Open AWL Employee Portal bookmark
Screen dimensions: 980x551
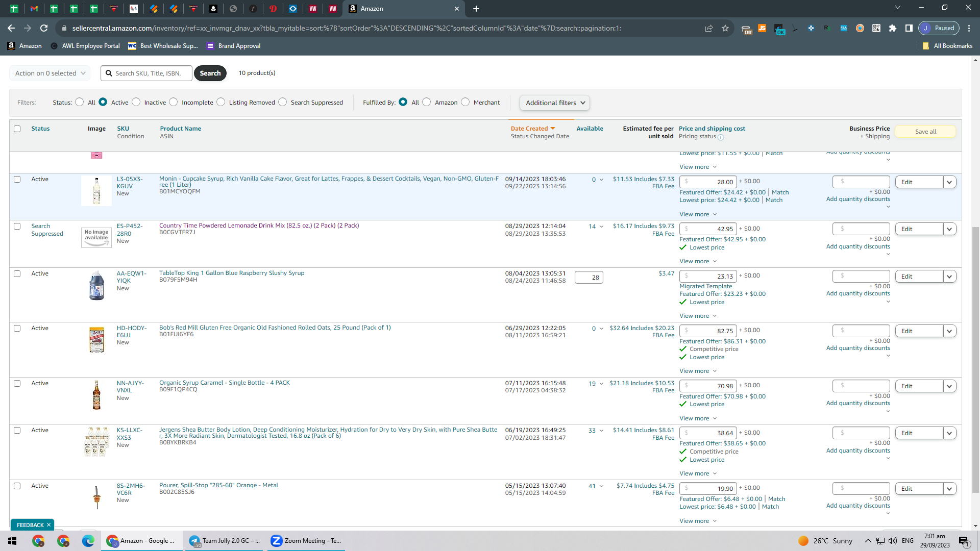(85, 46)
